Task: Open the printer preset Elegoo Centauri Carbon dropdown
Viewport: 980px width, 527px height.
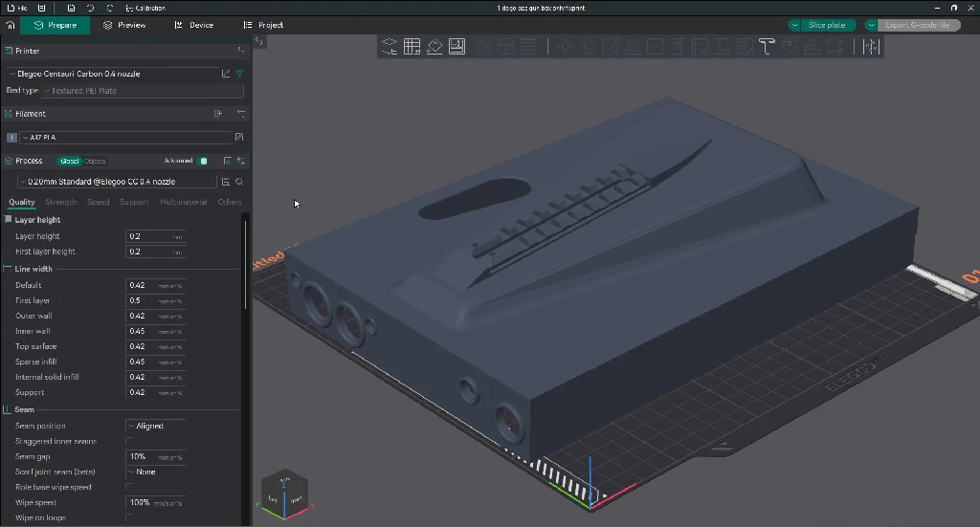Action: pyautogui.click(x=113, y=74)
